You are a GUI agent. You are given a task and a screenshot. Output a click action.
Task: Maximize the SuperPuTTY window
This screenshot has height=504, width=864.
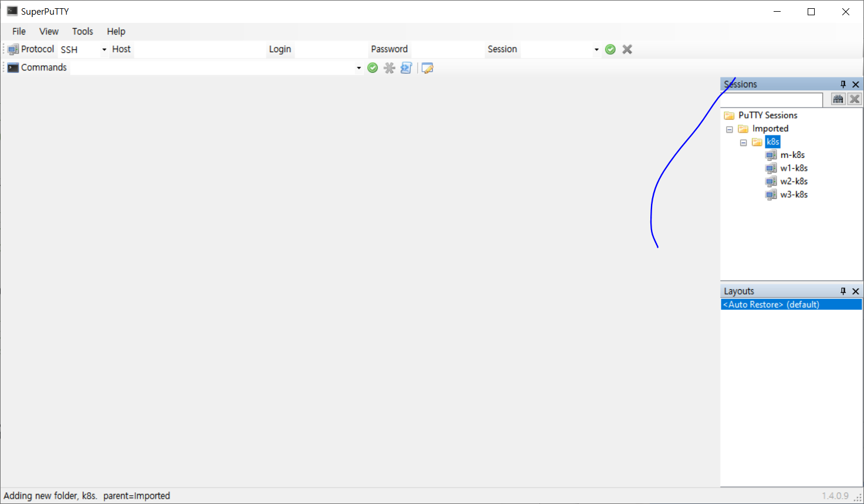point(811,12)
